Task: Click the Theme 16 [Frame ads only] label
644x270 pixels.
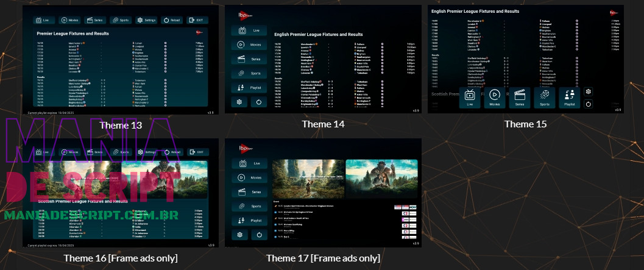Action: coord(120,258)
